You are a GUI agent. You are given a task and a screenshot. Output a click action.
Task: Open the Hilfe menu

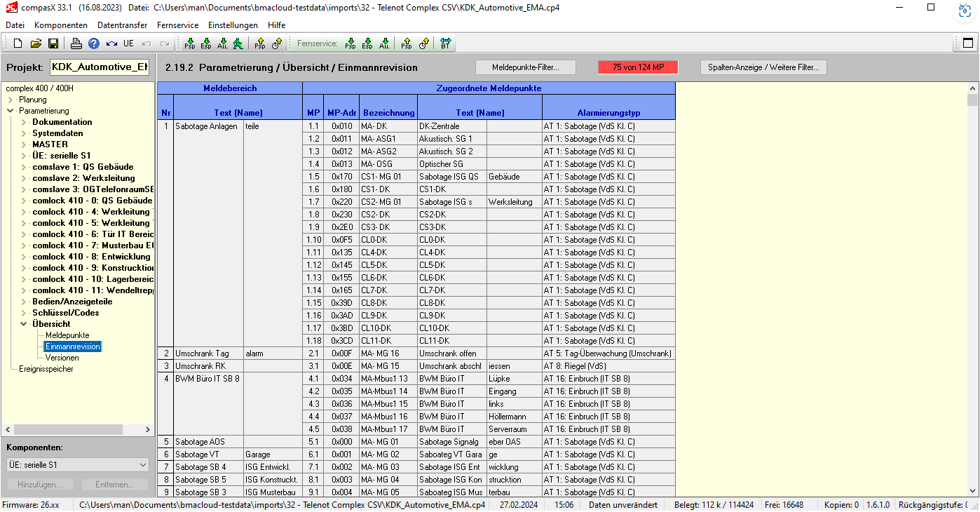point(277,25)
